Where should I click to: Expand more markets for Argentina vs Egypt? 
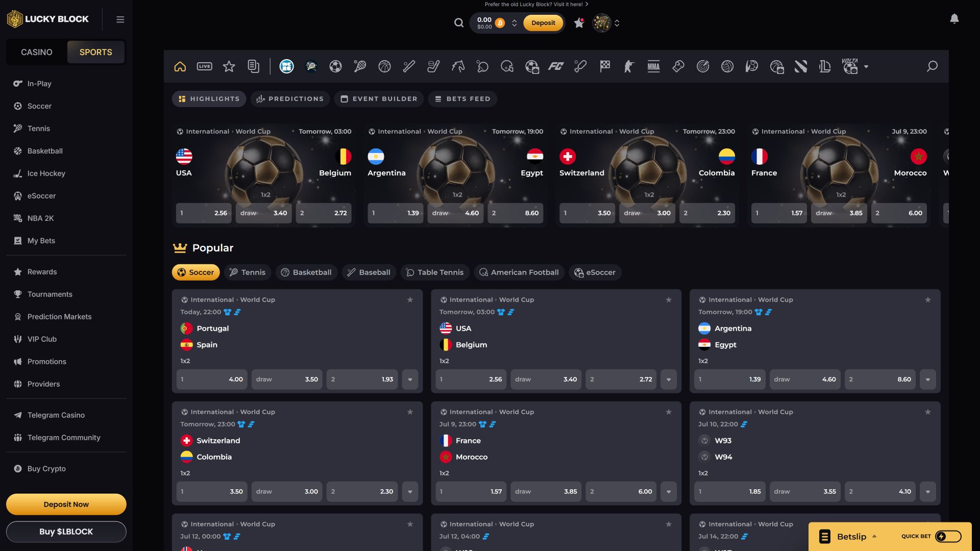point(928,380)
